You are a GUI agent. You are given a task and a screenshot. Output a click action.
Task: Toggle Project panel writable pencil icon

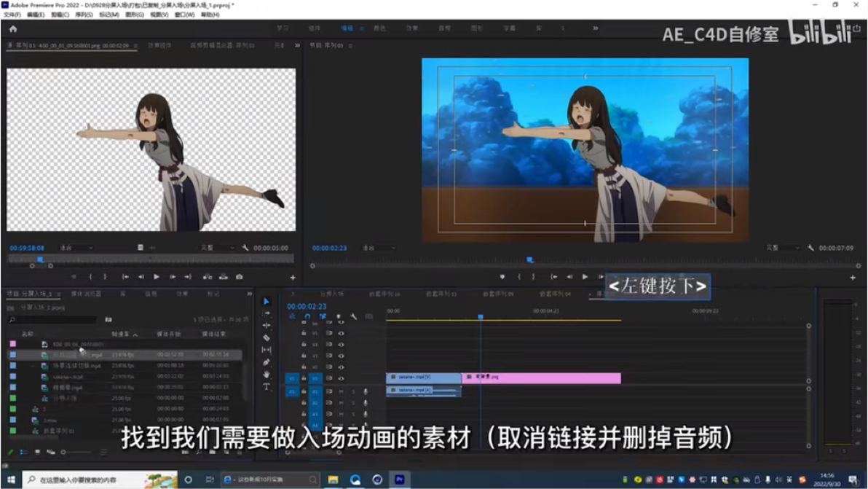click(x=10, y=452)
